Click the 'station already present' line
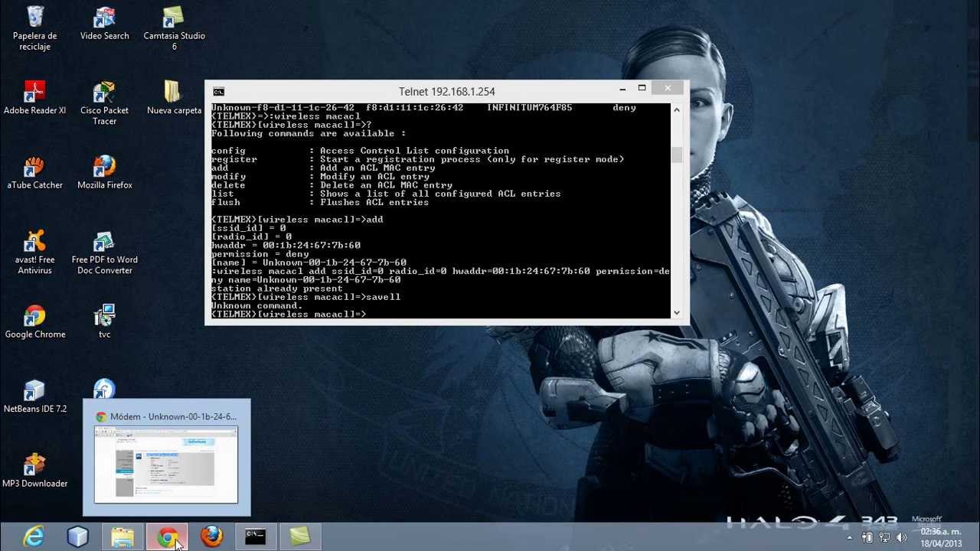The width and height of the screenshot is (980, 551). click(277, 289)
